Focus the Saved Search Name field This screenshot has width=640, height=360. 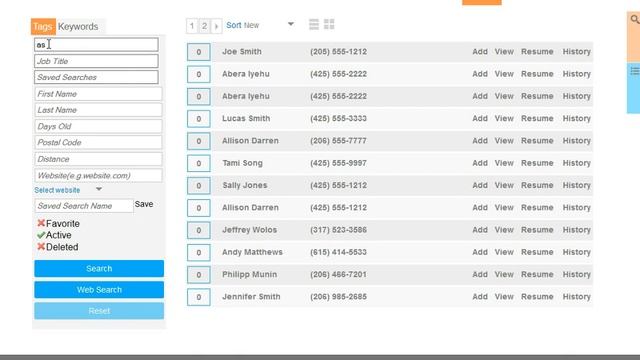click(x=84, y=206)
